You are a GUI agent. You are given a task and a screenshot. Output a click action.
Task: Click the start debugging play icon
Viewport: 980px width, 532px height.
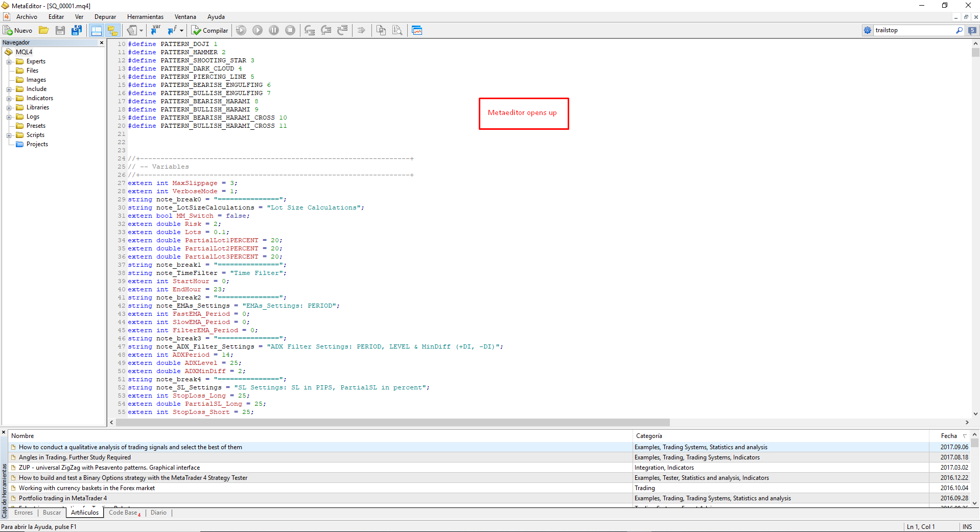tap(258, 30)
